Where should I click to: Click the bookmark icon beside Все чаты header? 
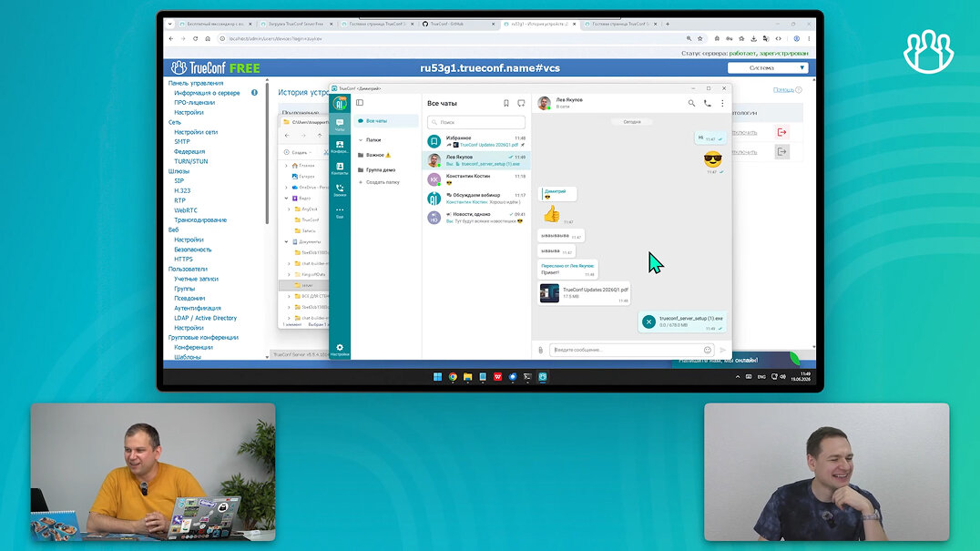coord(505,103)
